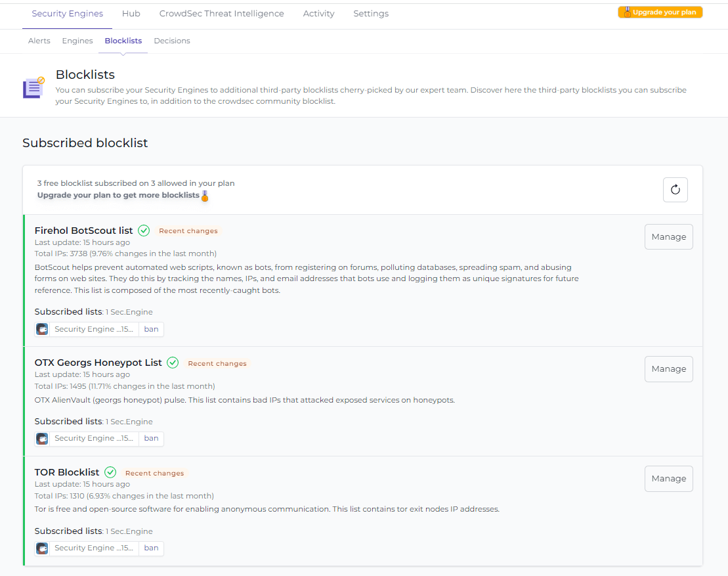Viewport: 728px width, 576px height.
Task: Click the green check icon beside Firehol BotScout list
Action: pyautogui.click(x=144, y=231)
